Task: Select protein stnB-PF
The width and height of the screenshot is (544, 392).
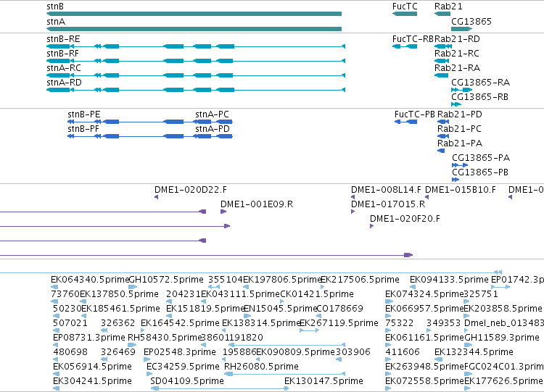Action: (x=94, y=136)
